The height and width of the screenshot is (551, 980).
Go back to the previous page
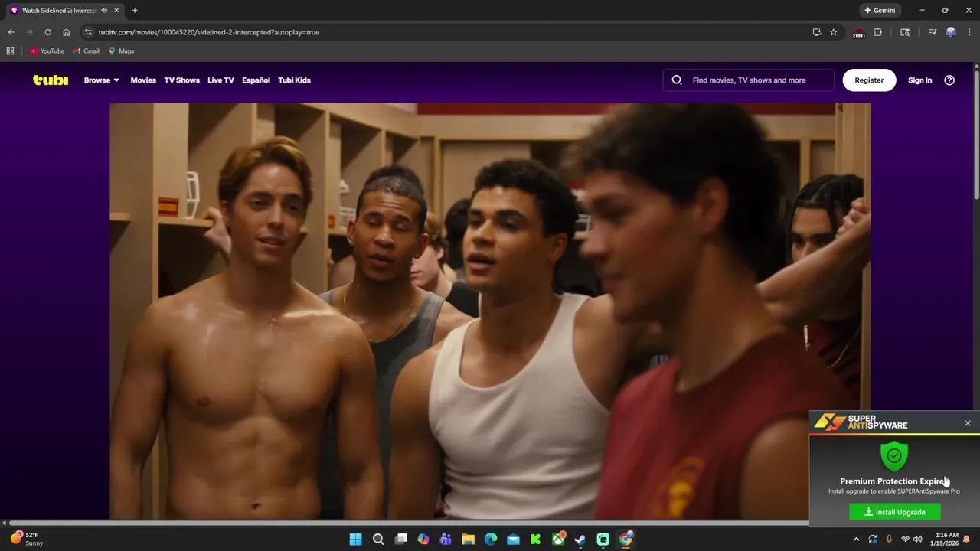[x=11, y=32]
